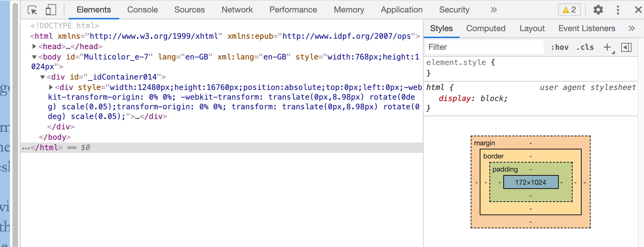Show more Styles pane tabs chevron
Image resolution: width=644 pixels, height=247 pixels.
632,28
